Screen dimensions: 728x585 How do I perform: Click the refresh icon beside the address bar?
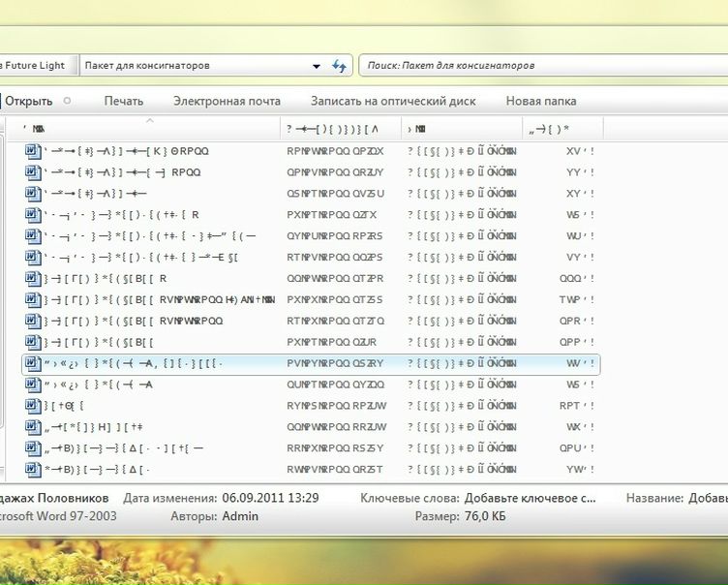click(x=339, y=66)
